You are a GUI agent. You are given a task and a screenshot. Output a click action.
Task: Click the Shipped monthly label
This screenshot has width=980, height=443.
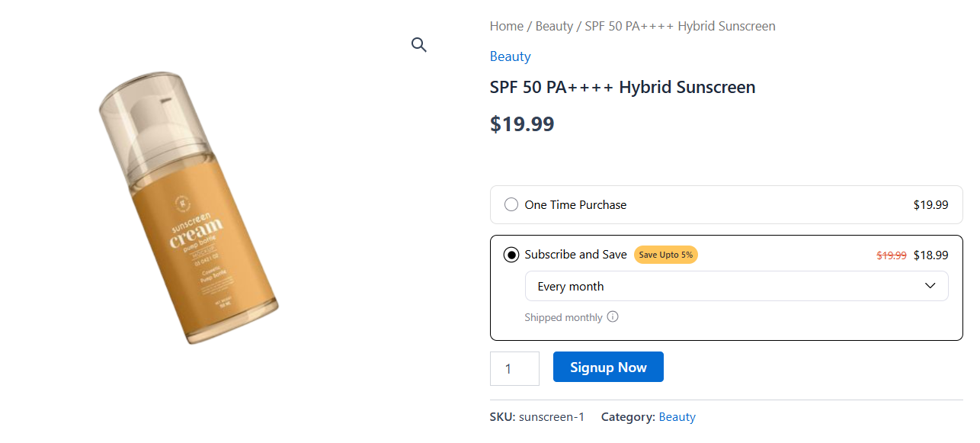coord(563,316)
